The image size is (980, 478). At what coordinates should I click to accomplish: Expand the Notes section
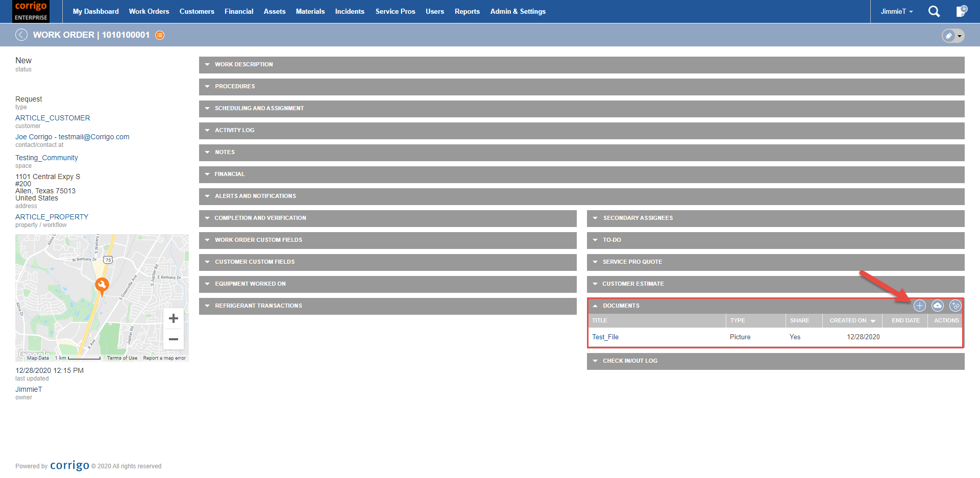(x=582, y=153)
